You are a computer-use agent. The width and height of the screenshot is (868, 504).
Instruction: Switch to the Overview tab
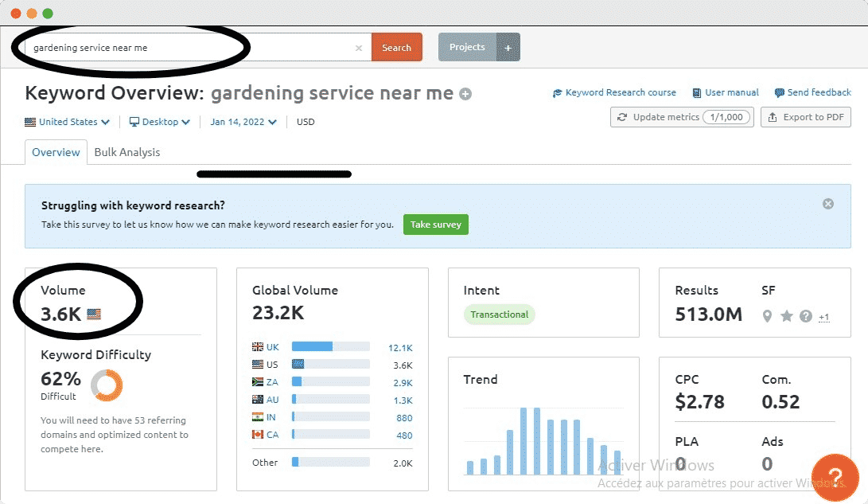pyautogui.click(x=56, y=152)
